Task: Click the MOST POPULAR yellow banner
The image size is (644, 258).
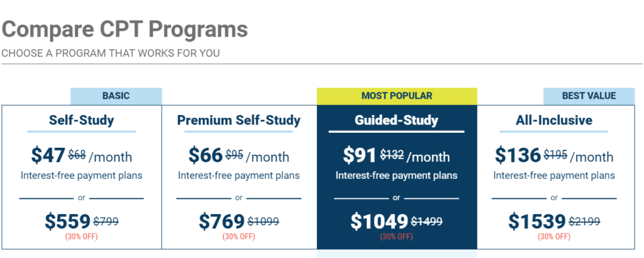Action: tap(397, 96)
